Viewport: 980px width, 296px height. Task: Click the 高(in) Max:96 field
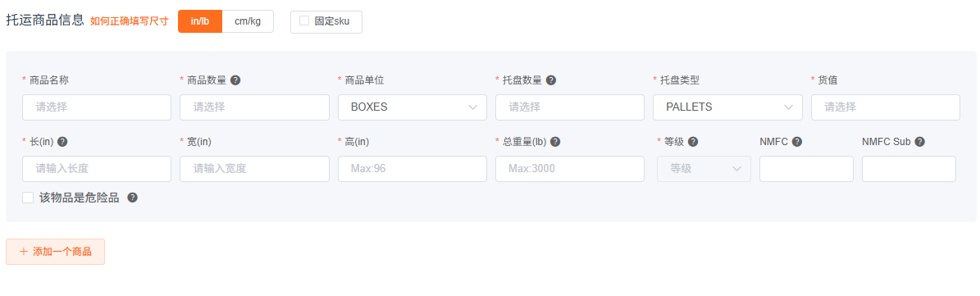[413, 169]
